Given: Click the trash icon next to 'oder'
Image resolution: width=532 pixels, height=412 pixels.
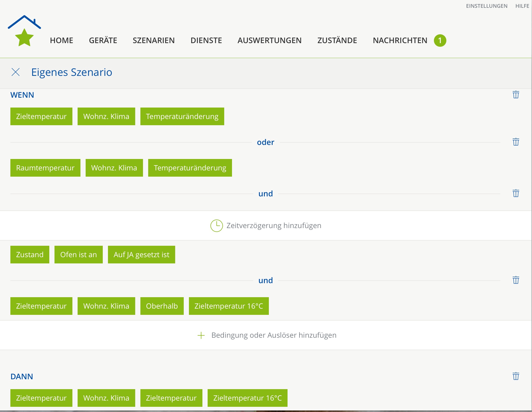Looking at the screenshot, I should [x=516, y=142].
